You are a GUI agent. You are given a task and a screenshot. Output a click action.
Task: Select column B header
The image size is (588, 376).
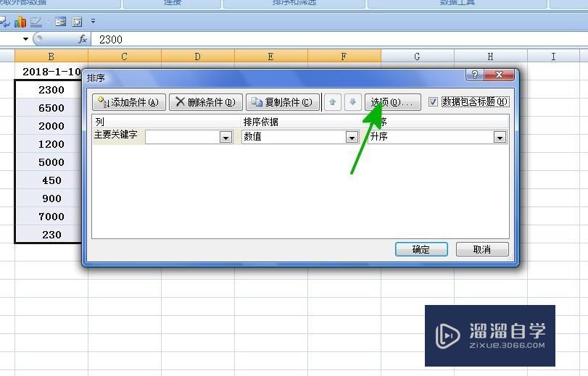(51, 57)
